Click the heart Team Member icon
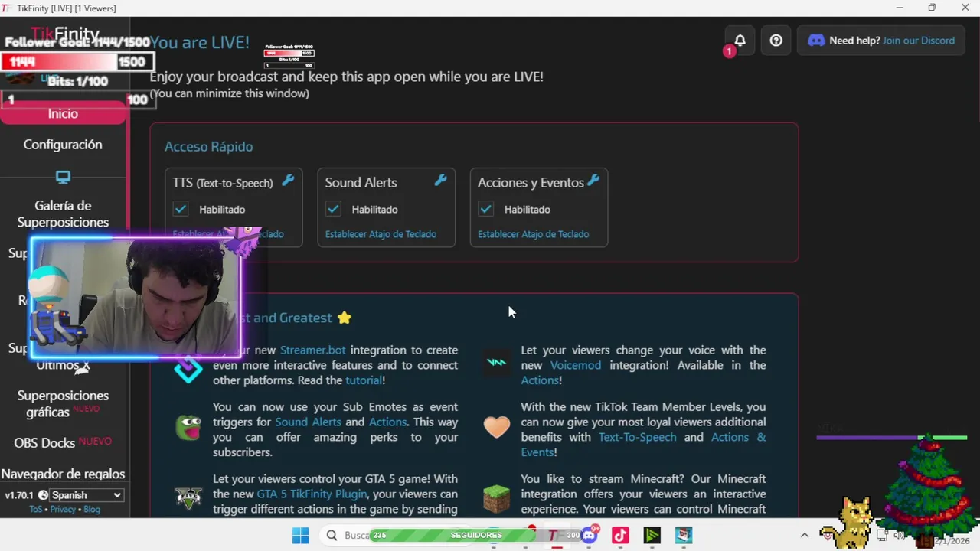This screenshot has height=551, width=980. (496, 427)
